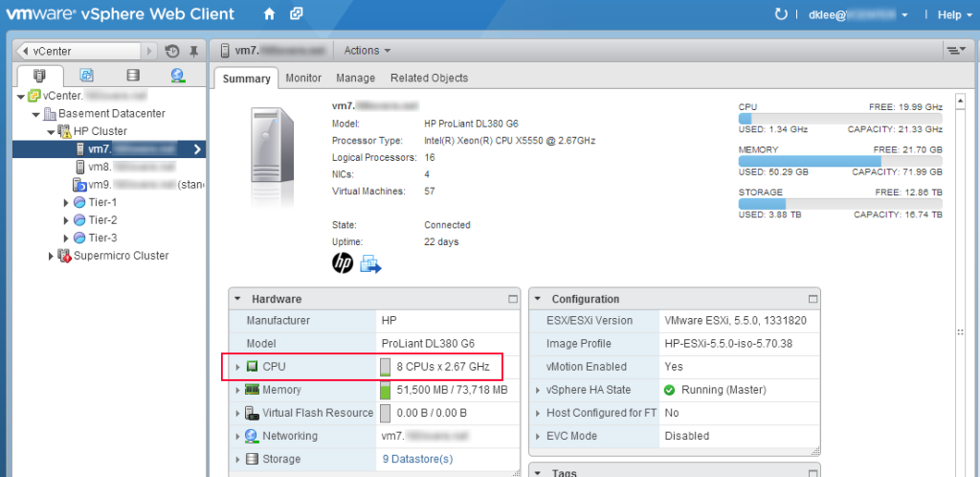Viewport: 980px width, 477px height.
Task: Click the Networking globe icon in Hardware
Action: coord(252,436)
